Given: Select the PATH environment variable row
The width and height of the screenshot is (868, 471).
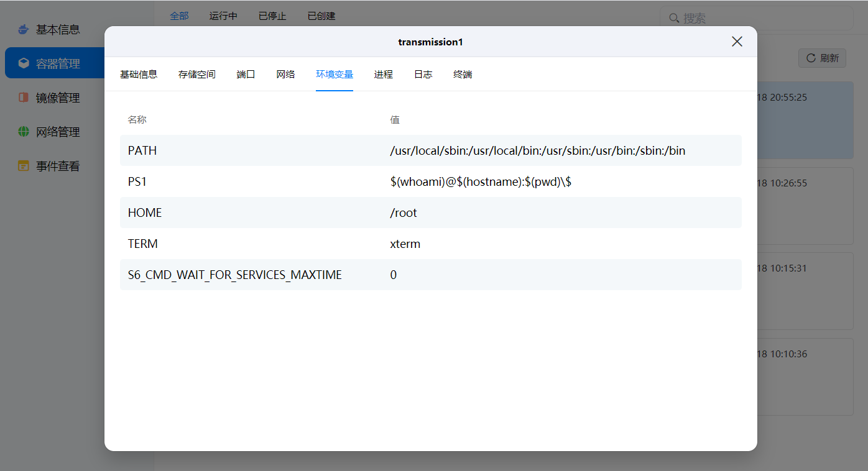Looking at the screenshot, I should tap(431, 150).
